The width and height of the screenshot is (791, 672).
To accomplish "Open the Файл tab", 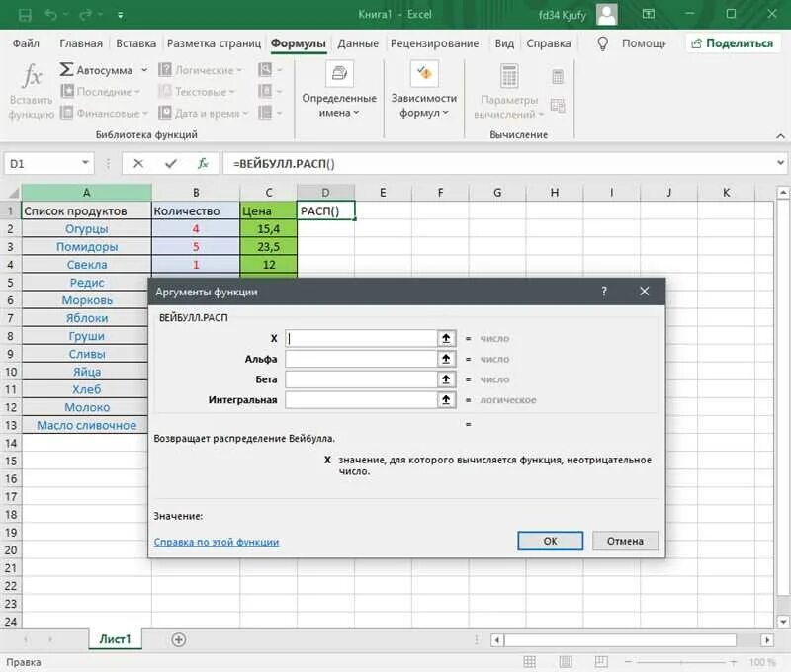I will pos(26,43).
